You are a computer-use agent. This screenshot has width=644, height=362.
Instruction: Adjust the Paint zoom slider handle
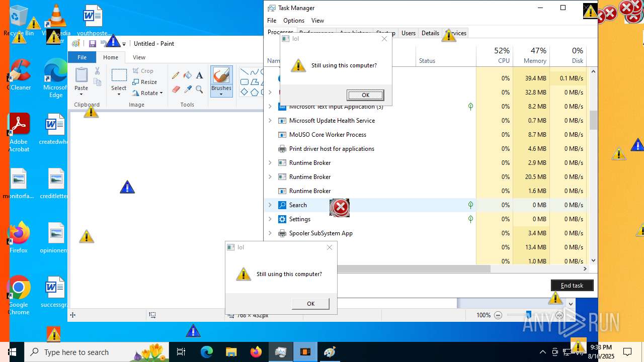pyautogui.click(x=528, y=315)
